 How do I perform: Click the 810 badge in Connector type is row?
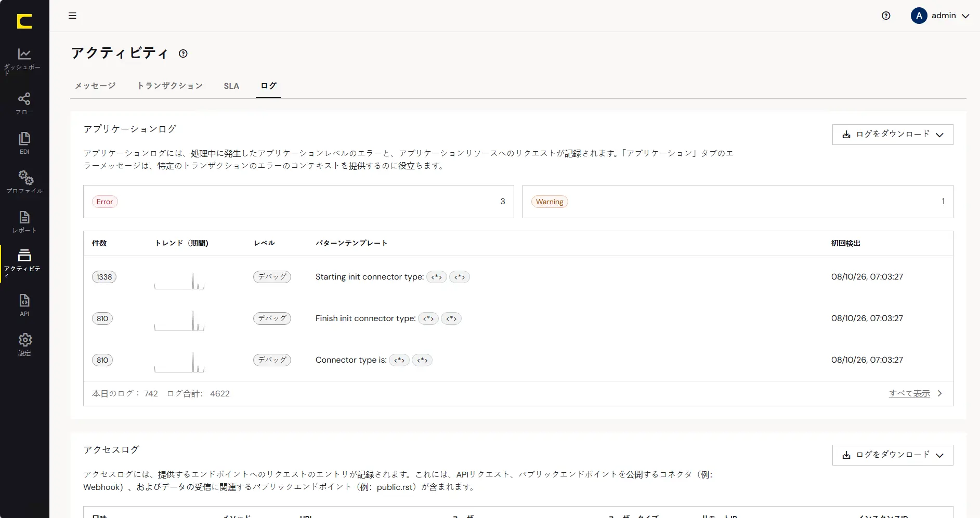click(102, 360)
